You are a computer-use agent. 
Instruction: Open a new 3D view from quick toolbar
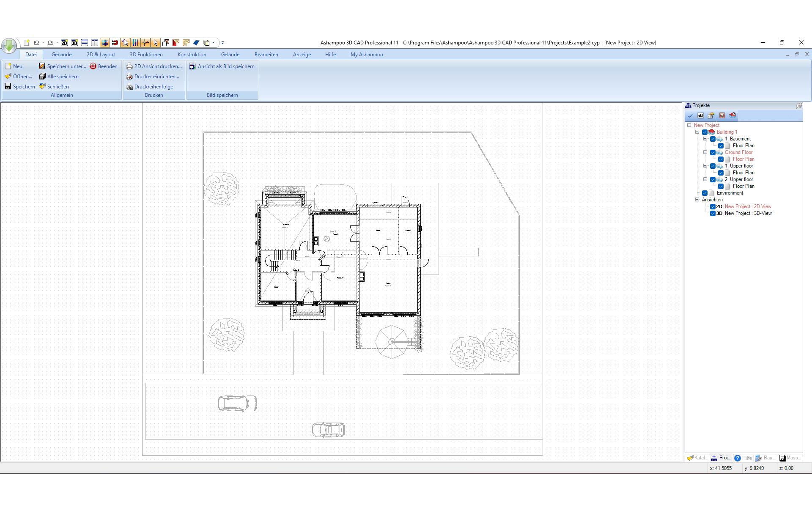click(74, 43)
